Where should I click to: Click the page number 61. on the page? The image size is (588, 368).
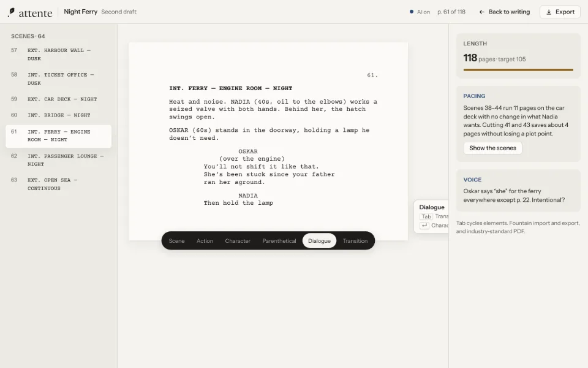pos(372,75)
